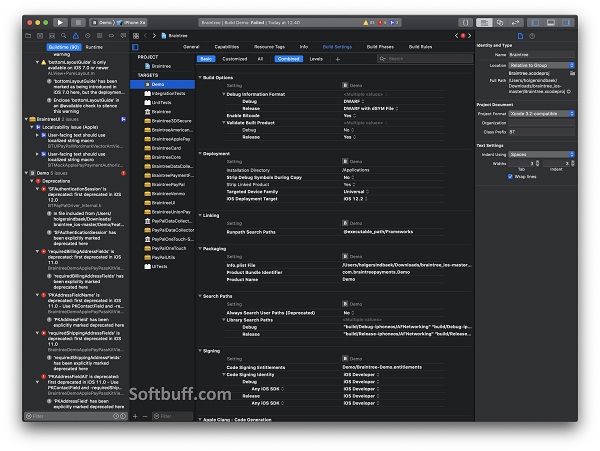Click the Class Prefix BT field
600x451 pixels.
541,132
